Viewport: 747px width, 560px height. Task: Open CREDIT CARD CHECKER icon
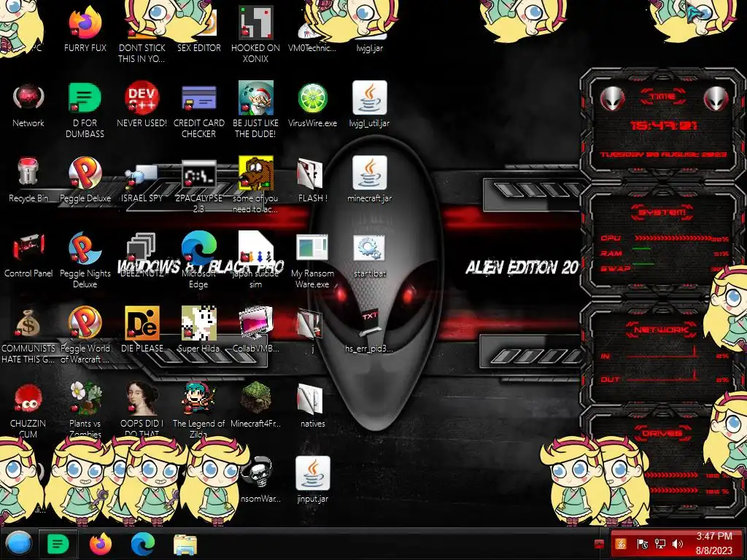tap(198, 98)
